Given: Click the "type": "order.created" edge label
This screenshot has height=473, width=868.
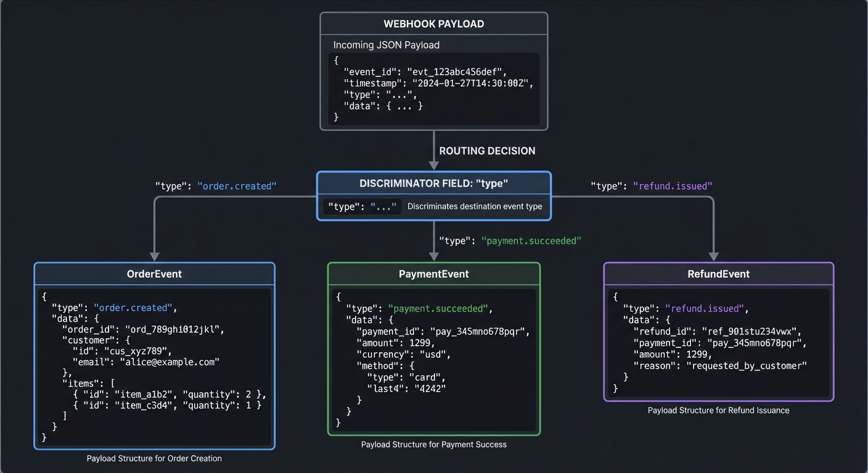Looking at the screenshot, I should (216, 185).
